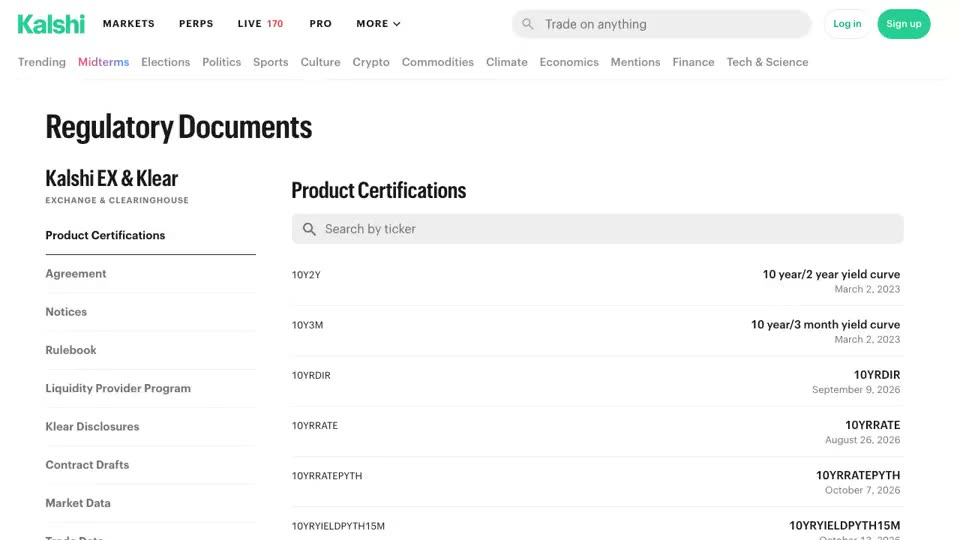Click the 10 year/2 year yield curve title
The image size is (960, 540).
click(831, 274)
